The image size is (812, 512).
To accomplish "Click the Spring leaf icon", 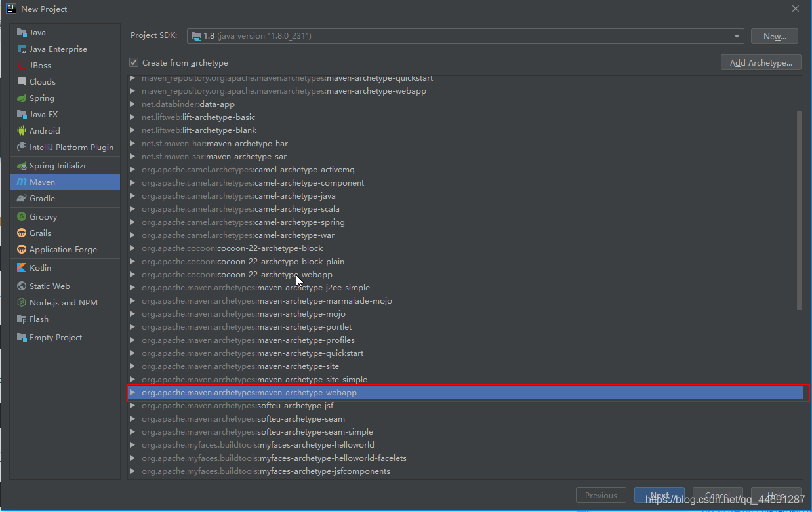I will pos(22,98).
